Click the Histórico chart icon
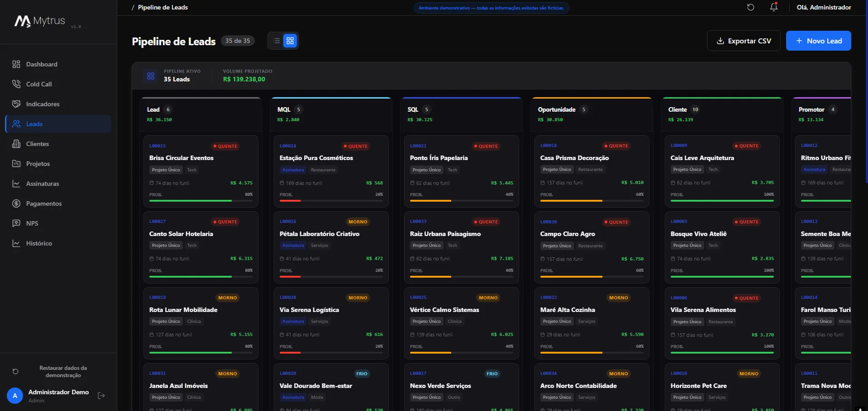 [16, 243]
